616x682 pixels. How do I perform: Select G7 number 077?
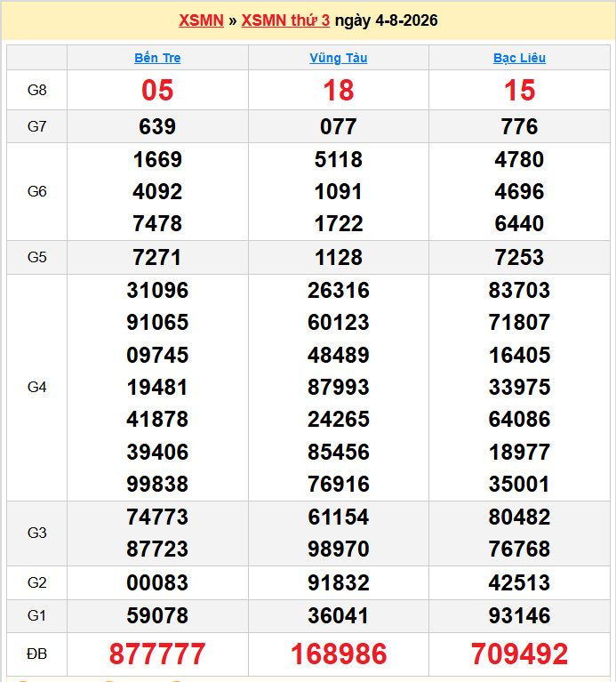point(338,126)
